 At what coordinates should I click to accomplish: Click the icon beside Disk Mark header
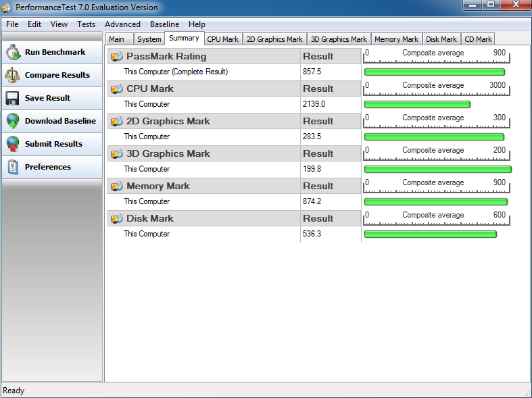coord(117,218)
